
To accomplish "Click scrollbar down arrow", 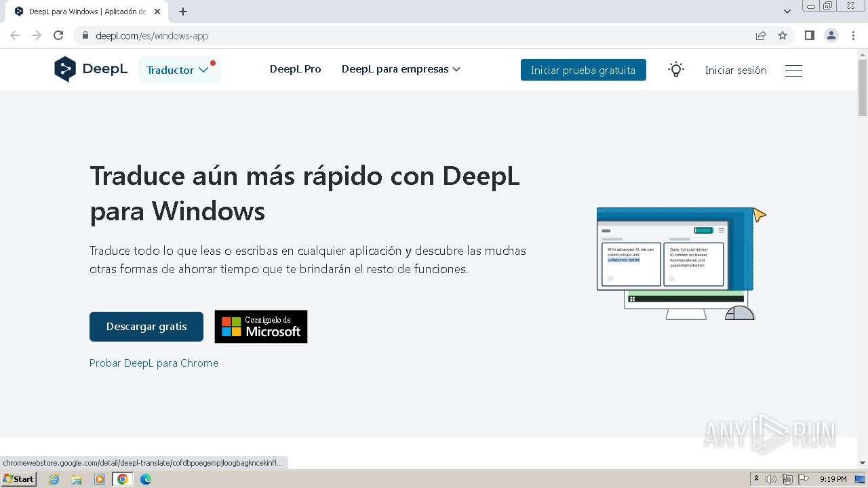I will pyautogui.click(x=863, y=463).
